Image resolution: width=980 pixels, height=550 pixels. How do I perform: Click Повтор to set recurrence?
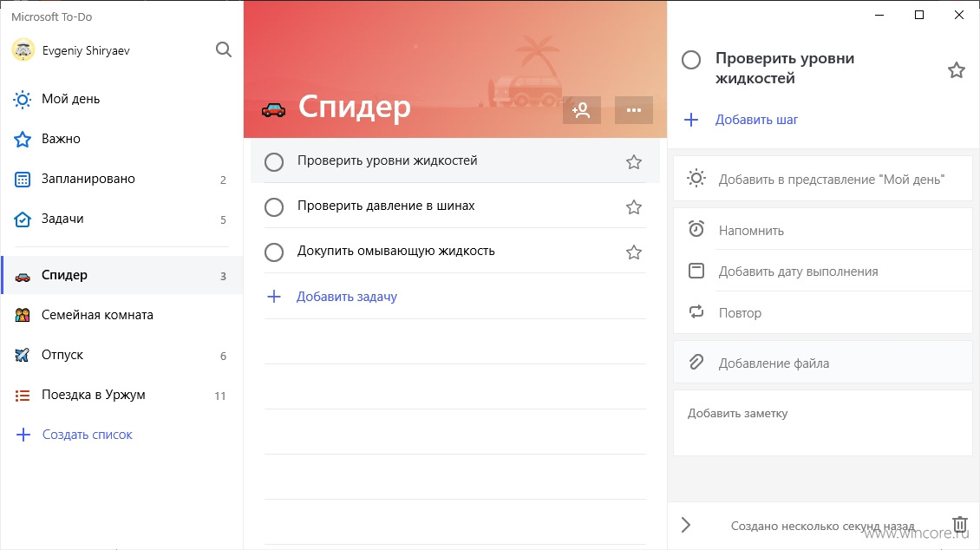point(823,312)
